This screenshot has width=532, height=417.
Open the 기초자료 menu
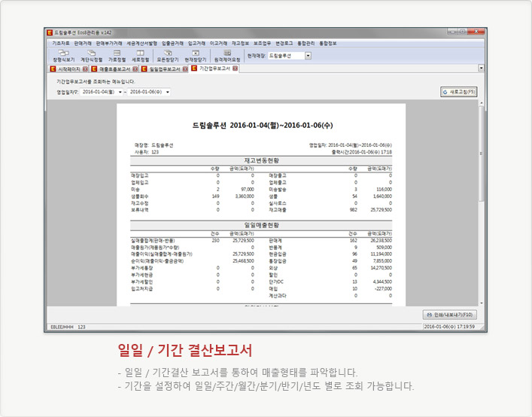61,44
